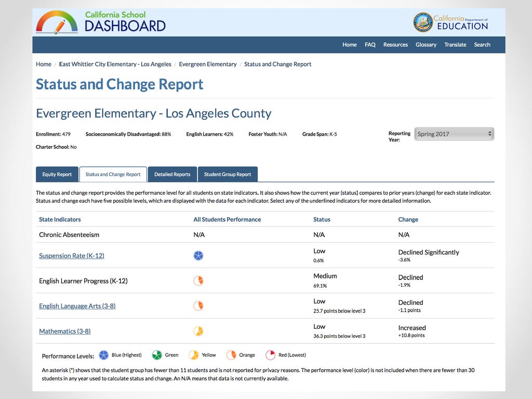Open the Evergreen Elementary breadcrumb link
The image size is (532, 399).
click(208, 64)
